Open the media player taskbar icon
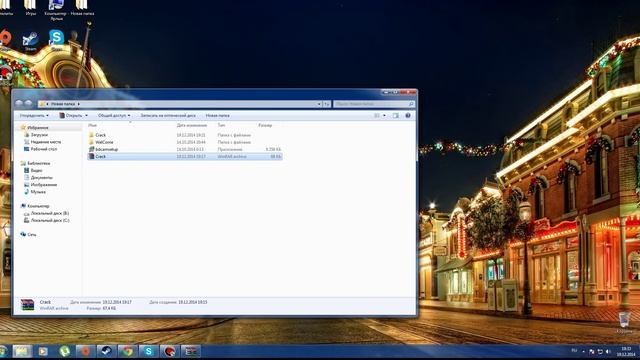Image resolution: width=640 pixels, height=360 pixels. pyautogui.click(x=43, y=351)
